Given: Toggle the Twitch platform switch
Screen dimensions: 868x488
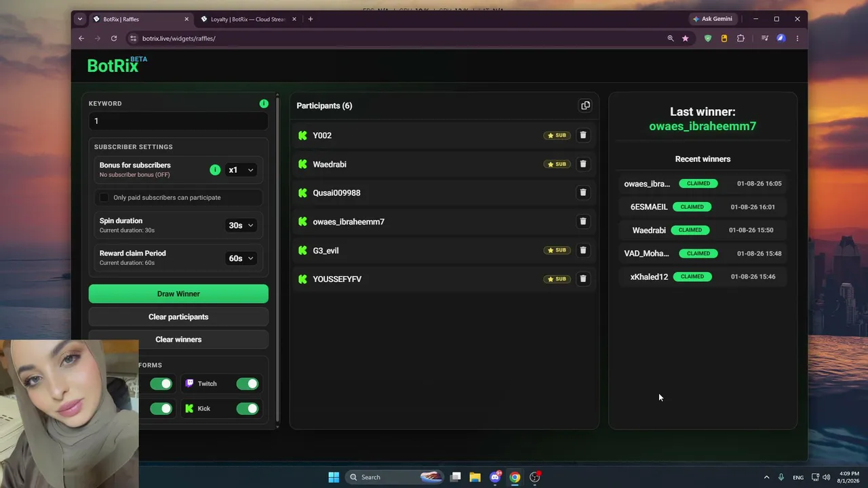Looking at the screenshot, I should pyautogui.click(x=248, y=384).
